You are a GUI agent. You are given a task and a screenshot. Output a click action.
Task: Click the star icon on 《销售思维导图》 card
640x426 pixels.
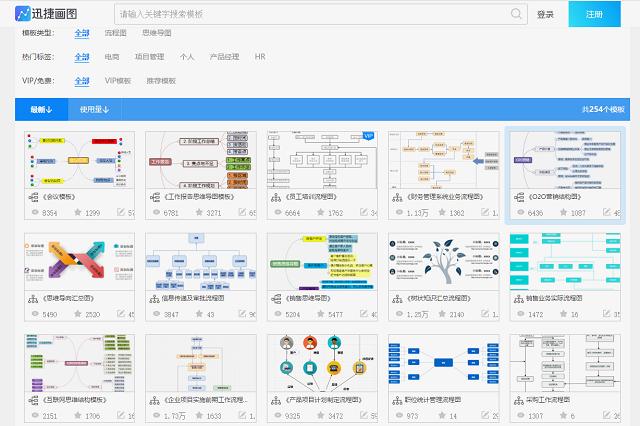coord(320,314)
